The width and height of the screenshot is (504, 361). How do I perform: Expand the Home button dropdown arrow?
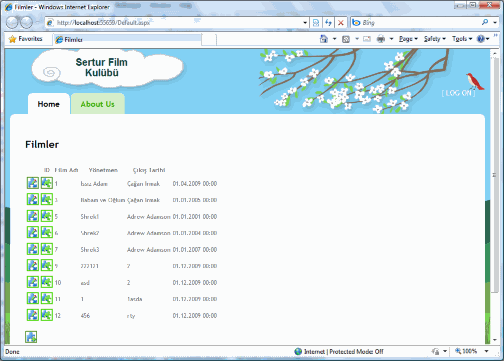click(334, 39)
